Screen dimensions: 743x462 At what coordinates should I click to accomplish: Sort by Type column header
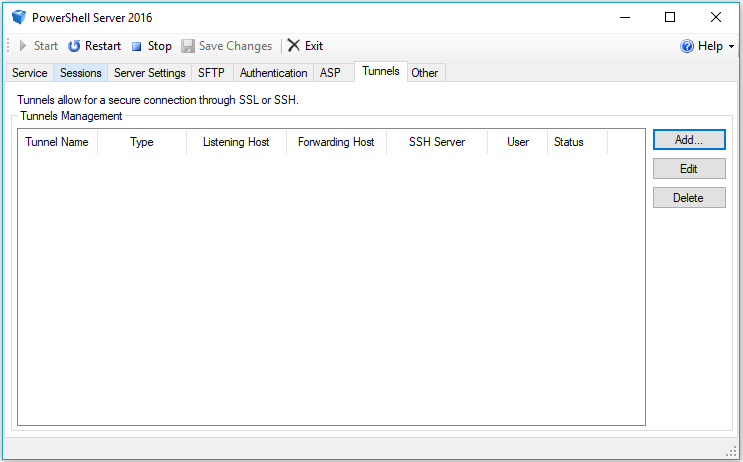click(142, 142)
